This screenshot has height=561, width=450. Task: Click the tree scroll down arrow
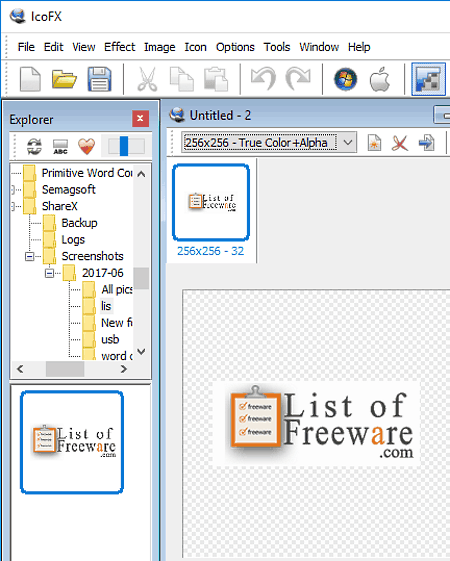tap(141, 352)
